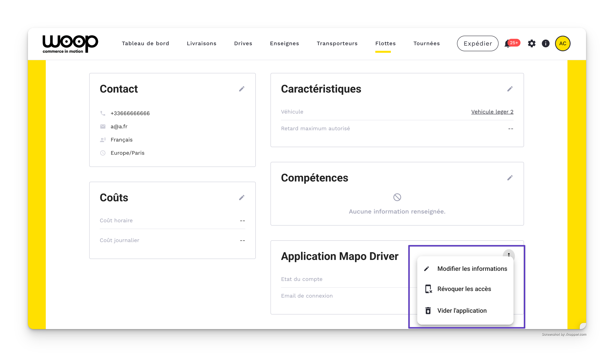Image resolution: width=614 pixels, height=364 pixels.
Task: Click the email a@a.fr
Action: [119, 127]
